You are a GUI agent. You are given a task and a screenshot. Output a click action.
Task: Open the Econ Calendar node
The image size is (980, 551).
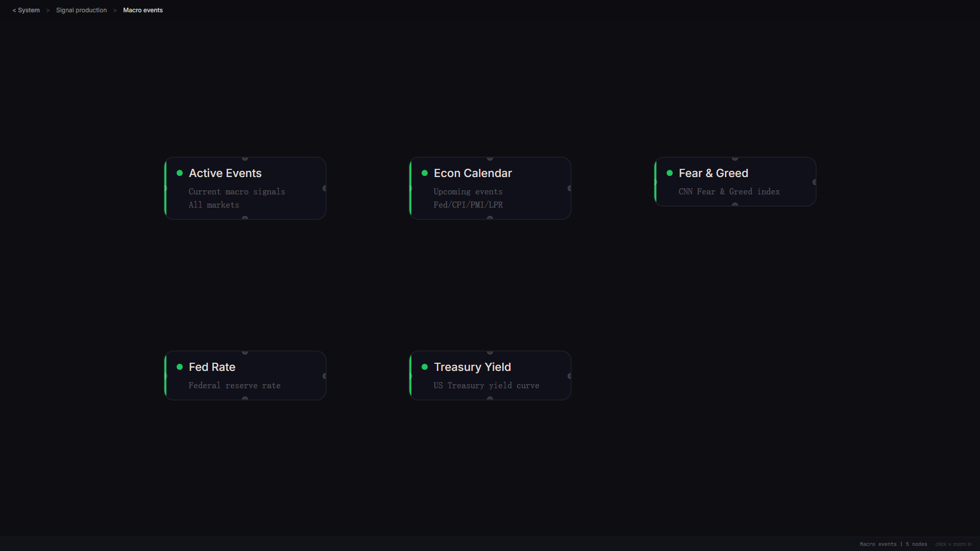pos(490,189)
